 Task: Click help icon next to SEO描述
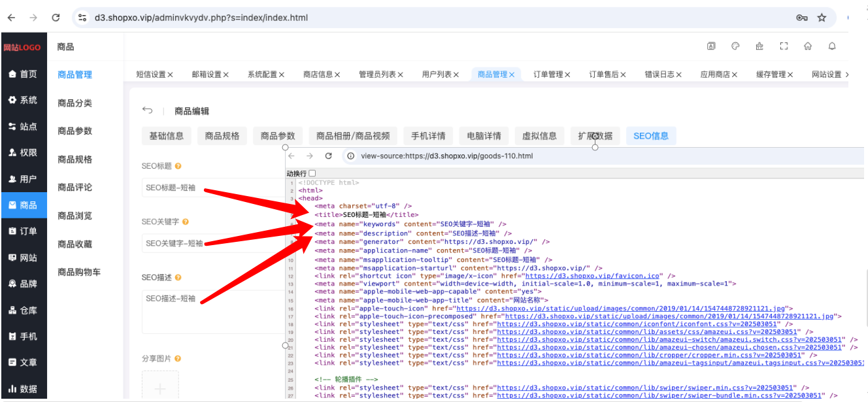178,278
